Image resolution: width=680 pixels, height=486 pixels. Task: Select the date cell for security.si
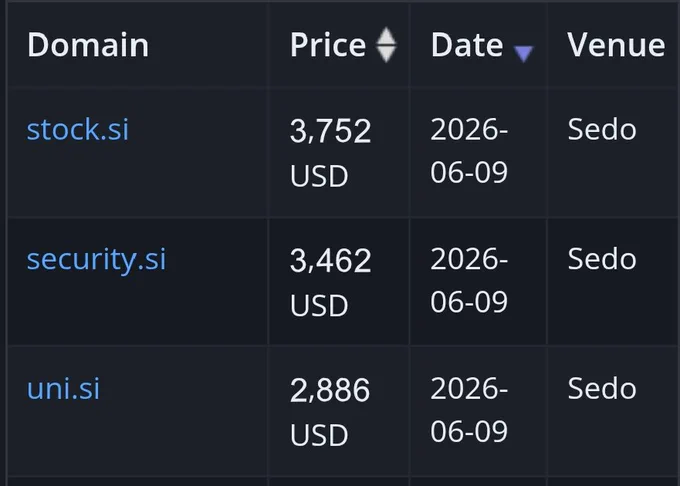[469, 280]
